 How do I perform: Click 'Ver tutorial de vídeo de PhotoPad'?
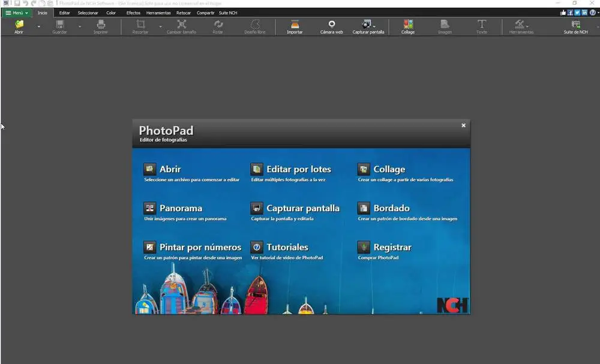pos(287,258)
